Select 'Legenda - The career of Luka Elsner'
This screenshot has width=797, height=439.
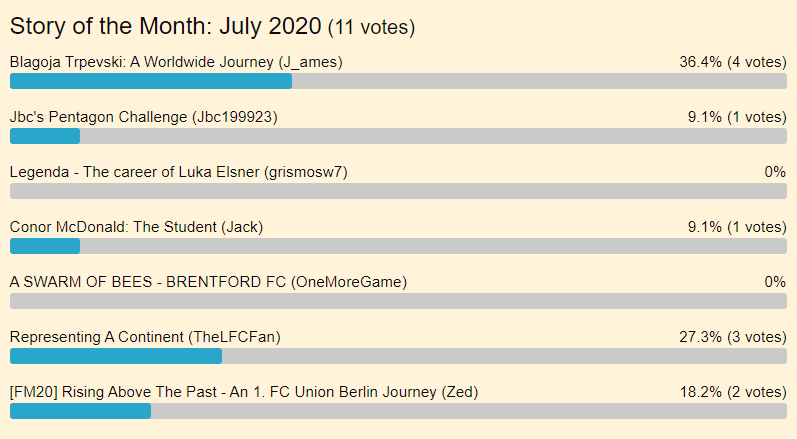click(x=178, y=172)
